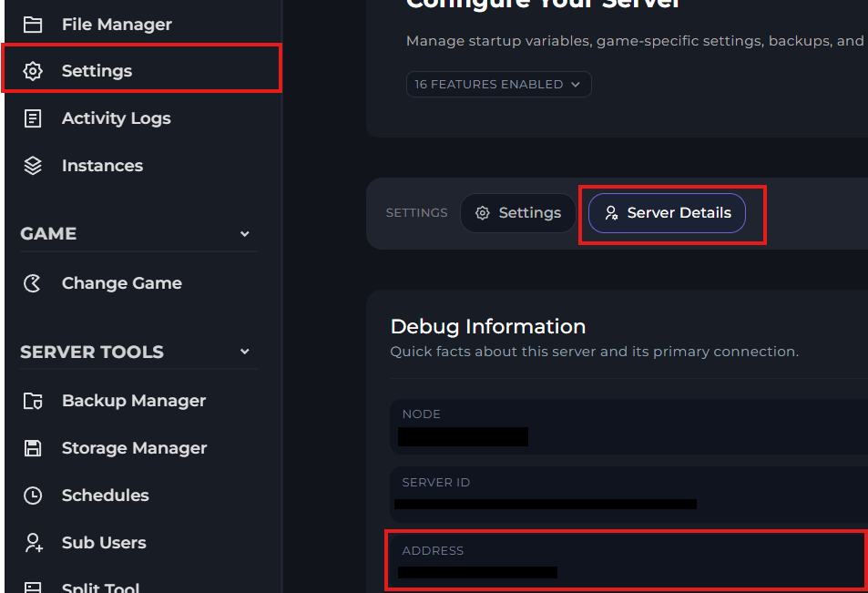868x593 pixels.
Task: Click the clock icon for Schedules
Action: point(33,496)
